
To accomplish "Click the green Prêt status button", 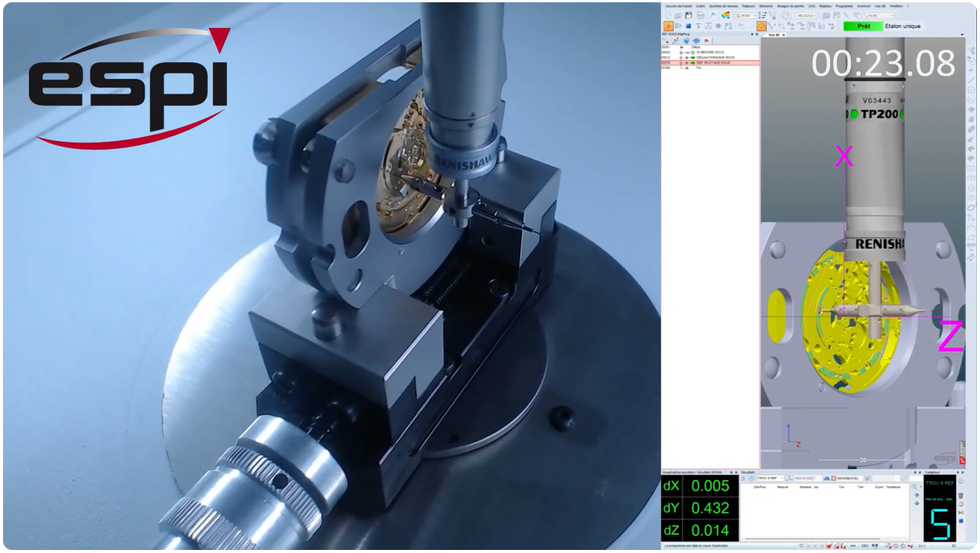I will pos(863,26).
